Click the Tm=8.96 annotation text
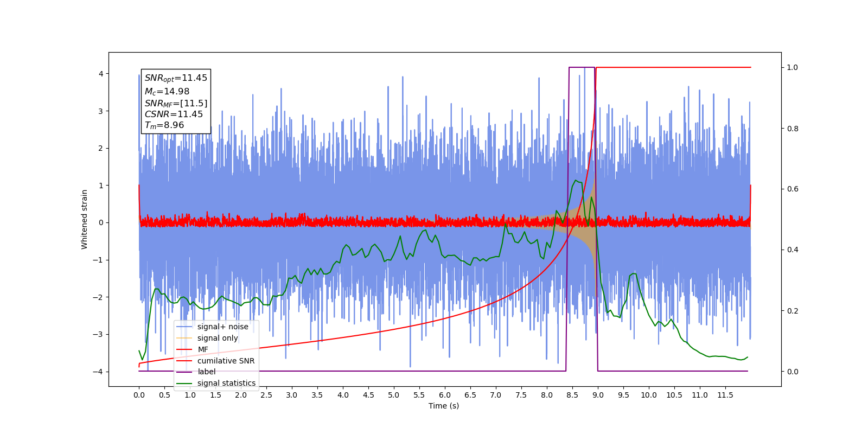Screen dimensions: 868x434 (x=164, y=125)
